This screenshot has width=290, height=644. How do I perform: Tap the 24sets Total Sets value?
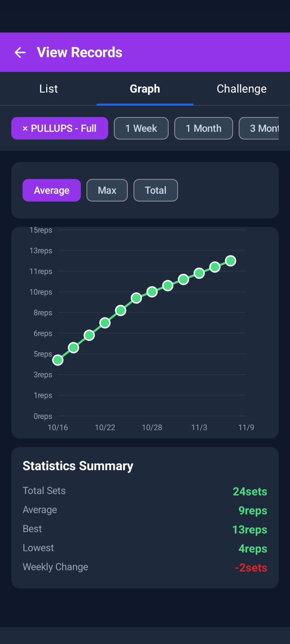tap(250, 491)
